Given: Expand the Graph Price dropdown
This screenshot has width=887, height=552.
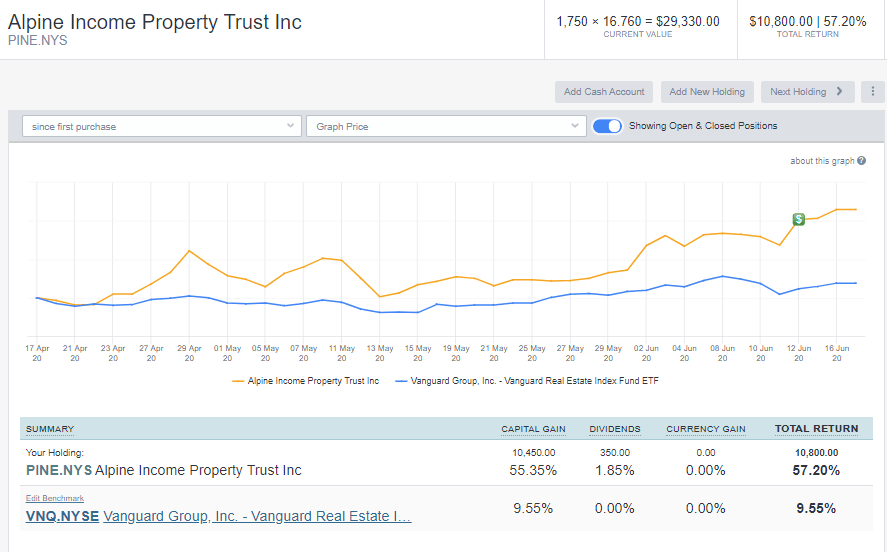Looking at the screenshot, I should 446,126.
